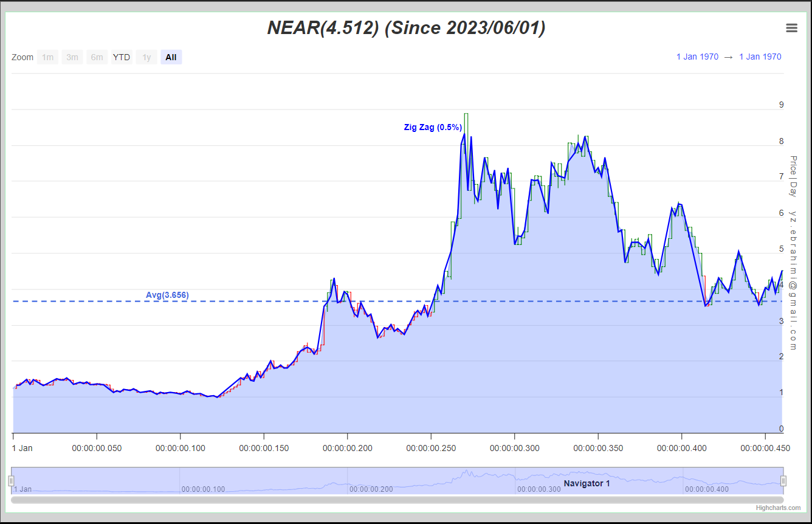Open the Highcharts.com credits link
Screen dimensions: 812x524
click(x=778, y=508)
